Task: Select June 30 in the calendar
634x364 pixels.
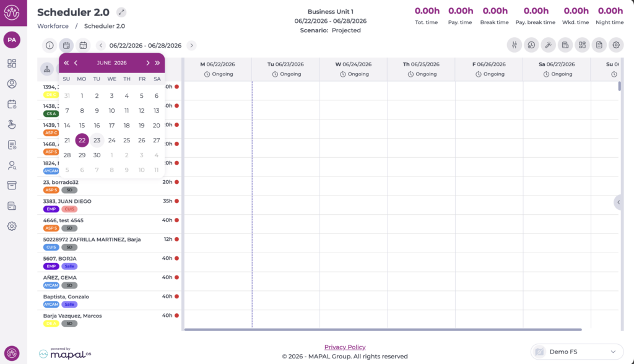Action: (97, 155)
